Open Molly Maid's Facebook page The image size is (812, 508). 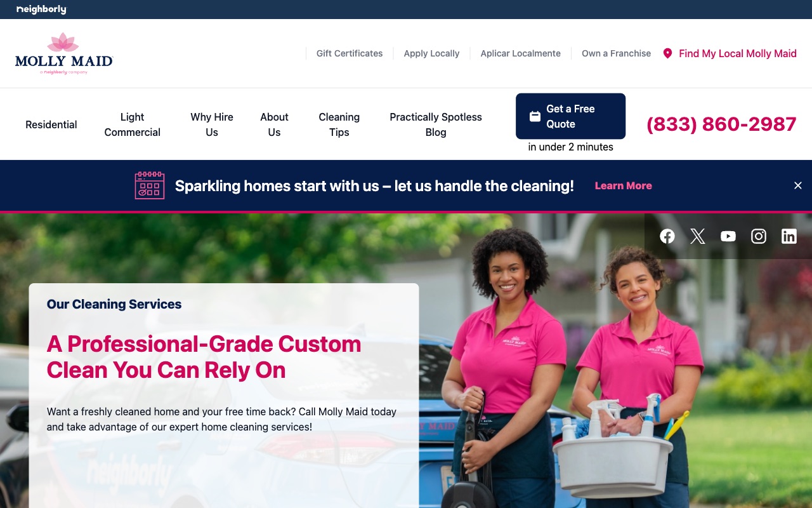point(667,236)
